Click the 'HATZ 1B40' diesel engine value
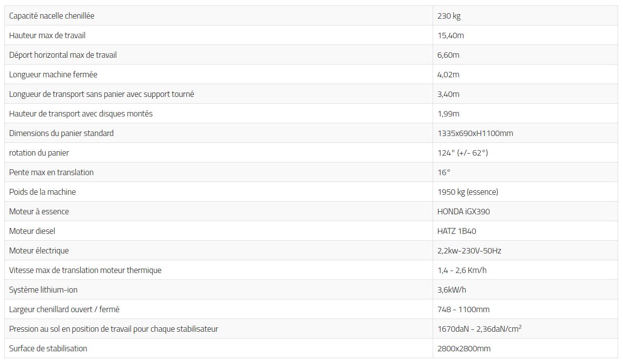Image resolution: width=623 pixels, height=364 pixels. [x=456, y=231]
